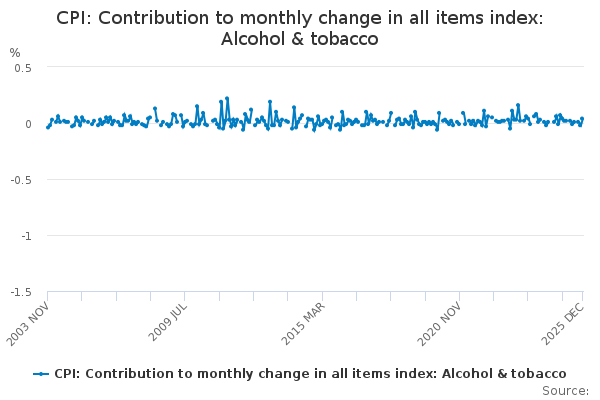Click the legend line marker icon
Image resolution: width=600 pixels, height=400 pixels.
click(x=41, y=373)
